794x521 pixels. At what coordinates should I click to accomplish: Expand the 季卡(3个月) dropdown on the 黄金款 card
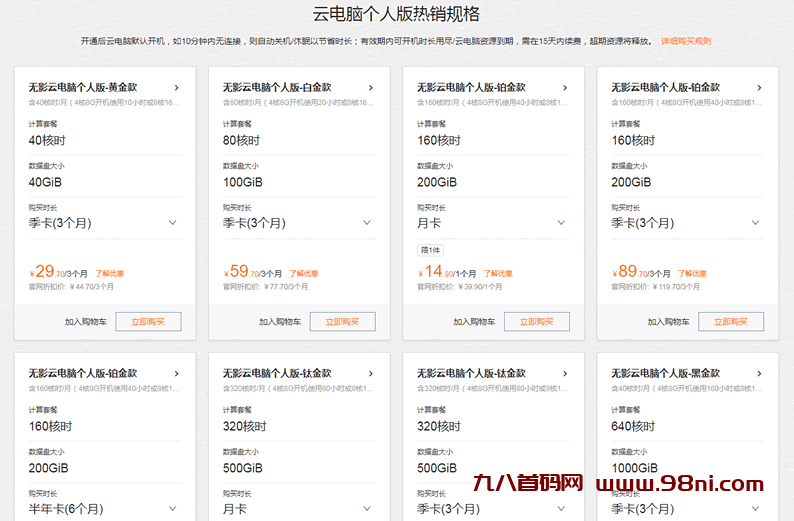click(172, 223)
